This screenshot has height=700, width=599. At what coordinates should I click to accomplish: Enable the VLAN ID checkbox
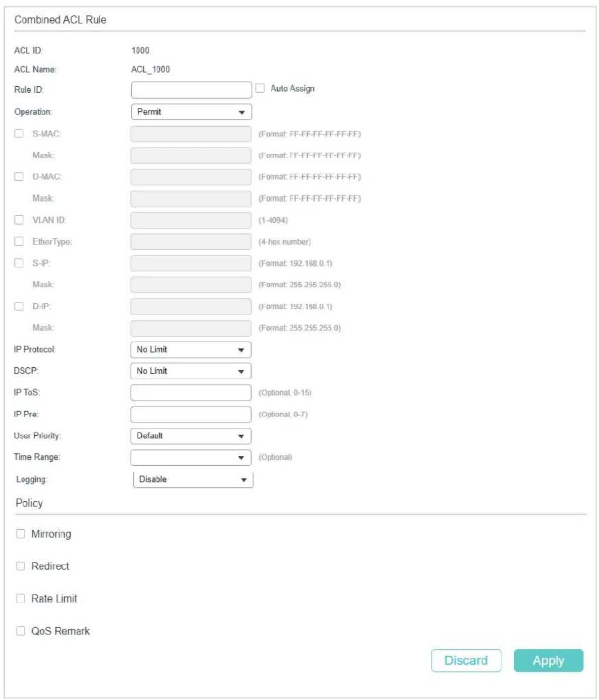(19, 220)
